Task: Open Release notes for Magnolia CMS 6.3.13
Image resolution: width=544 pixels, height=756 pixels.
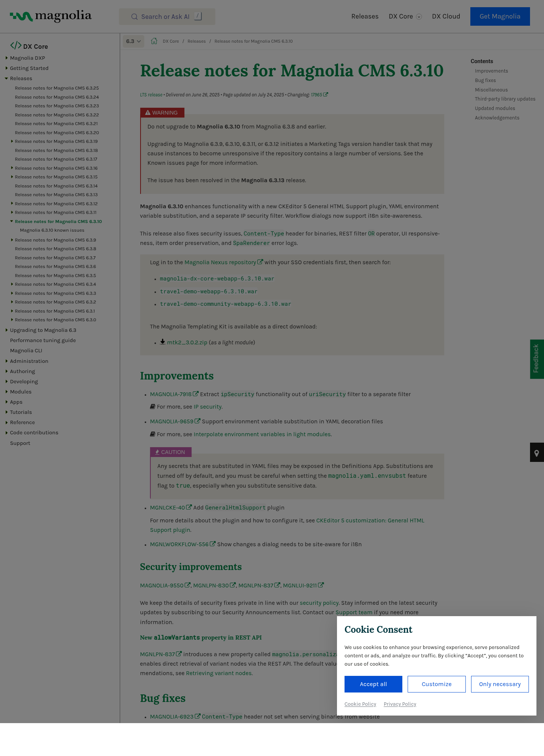Action: coord(56,195)
